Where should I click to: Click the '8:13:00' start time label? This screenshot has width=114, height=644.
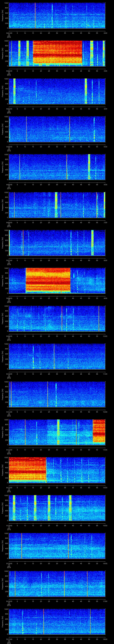[9, 487]
